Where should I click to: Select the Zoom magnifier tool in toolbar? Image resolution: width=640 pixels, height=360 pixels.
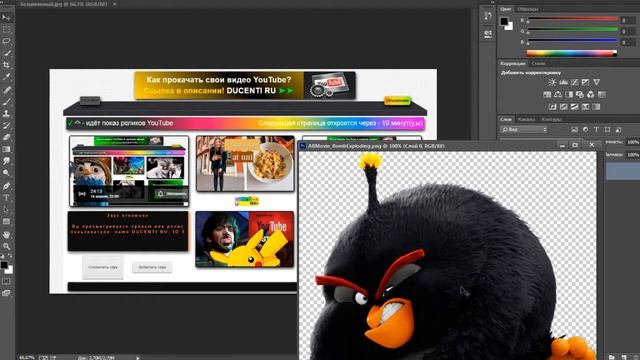[6, 247]
